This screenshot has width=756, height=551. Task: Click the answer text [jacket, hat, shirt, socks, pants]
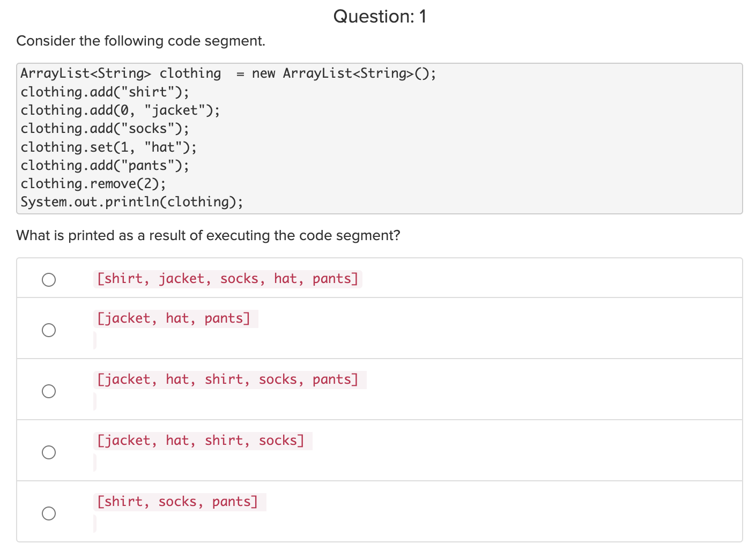coord(229,379)
